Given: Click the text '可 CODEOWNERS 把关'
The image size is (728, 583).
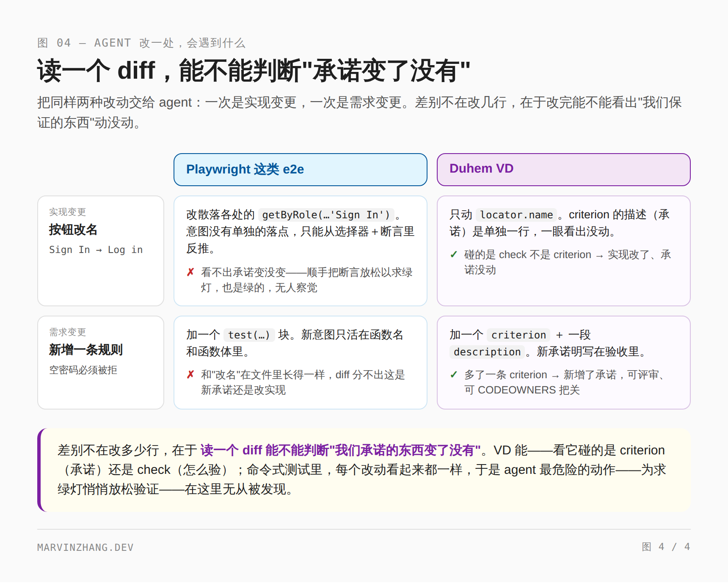Looking at the screenshot, I should 522,390.
